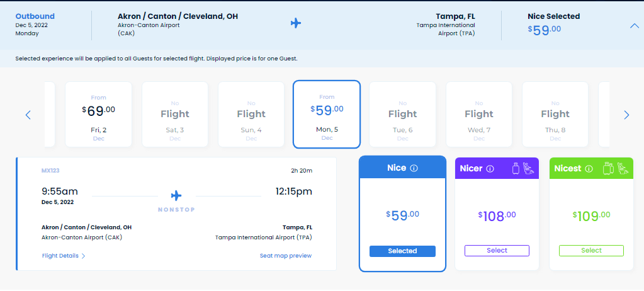Image resolution: width=644 pixels, height=291 pixels.
Task: Select the Fri, Dec 2 date tab
Action: coord(99,114)
